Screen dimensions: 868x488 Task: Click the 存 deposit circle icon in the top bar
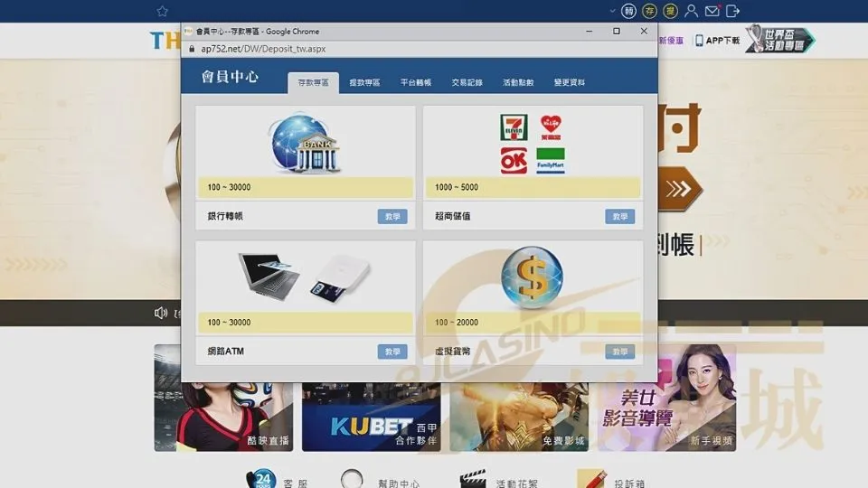(x=649, y=11)
